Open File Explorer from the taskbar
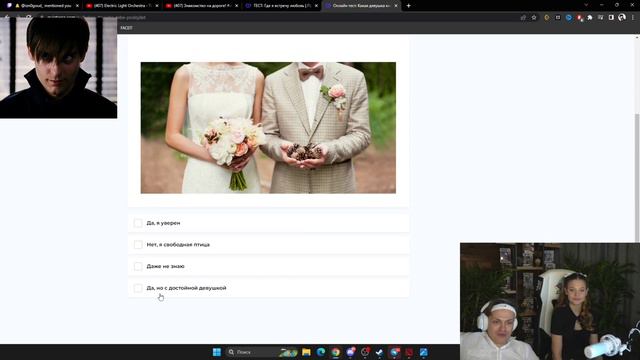This screenshot has width=640, height=360. click(306, 352)
